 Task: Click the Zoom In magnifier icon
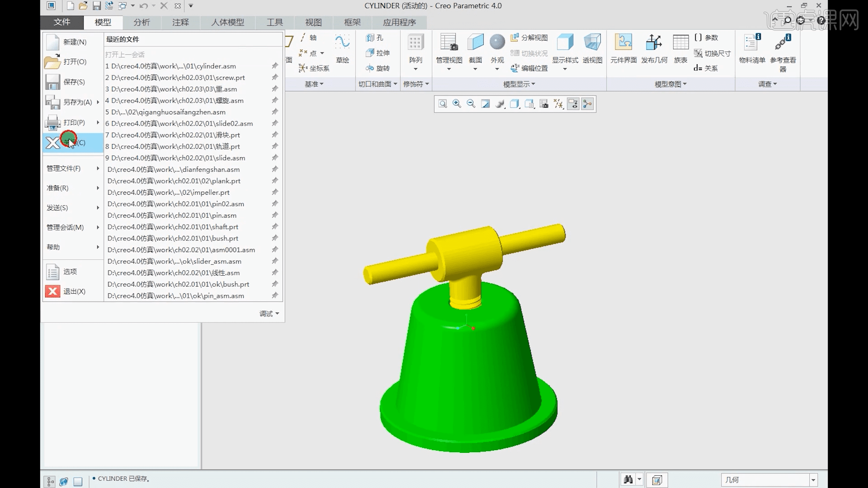tap(457, 104)
